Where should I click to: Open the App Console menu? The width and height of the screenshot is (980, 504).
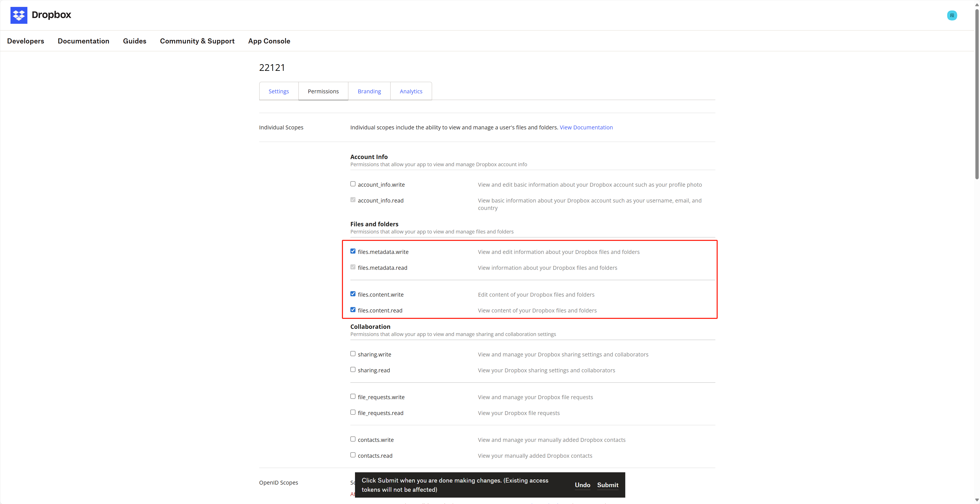click(269, 41)
